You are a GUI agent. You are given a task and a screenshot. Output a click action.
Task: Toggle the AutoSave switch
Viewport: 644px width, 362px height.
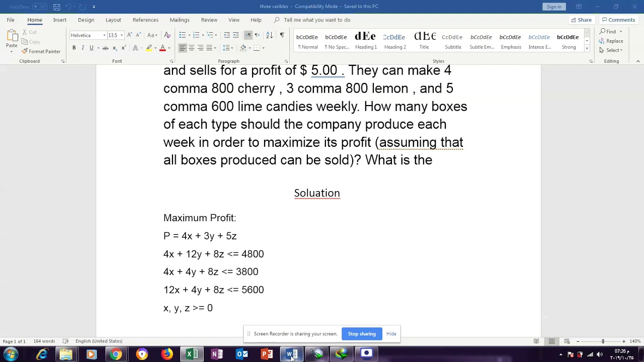click(39, 7)
